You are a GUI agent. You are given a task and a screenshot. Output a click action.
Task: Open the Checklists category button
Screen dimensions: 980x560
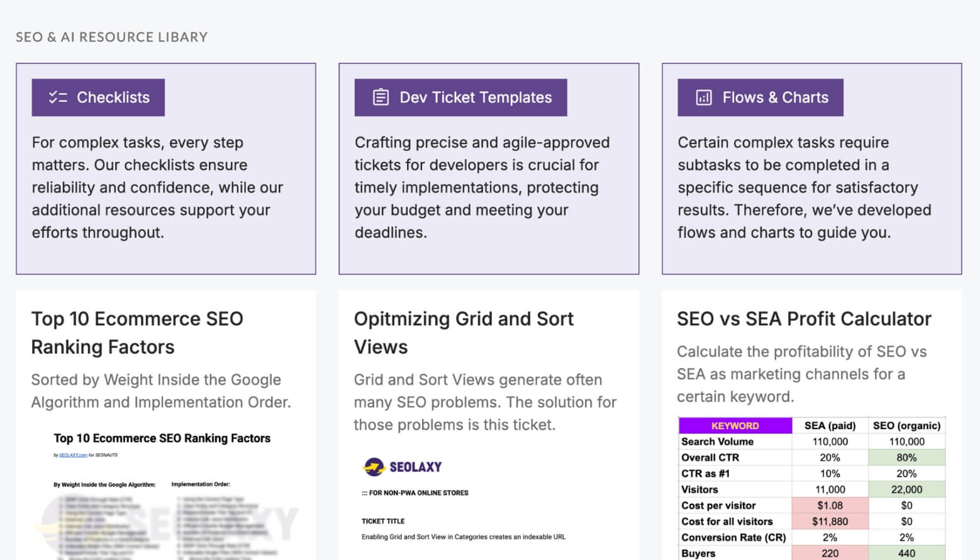click(98, 98)
